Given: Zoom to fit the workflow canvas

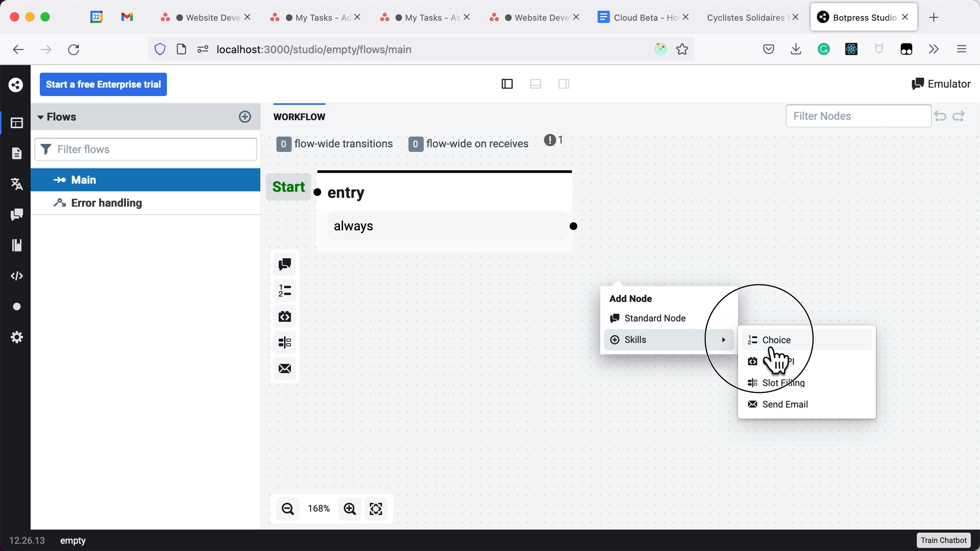Looking at the screenshot, I should coord(376,509).
